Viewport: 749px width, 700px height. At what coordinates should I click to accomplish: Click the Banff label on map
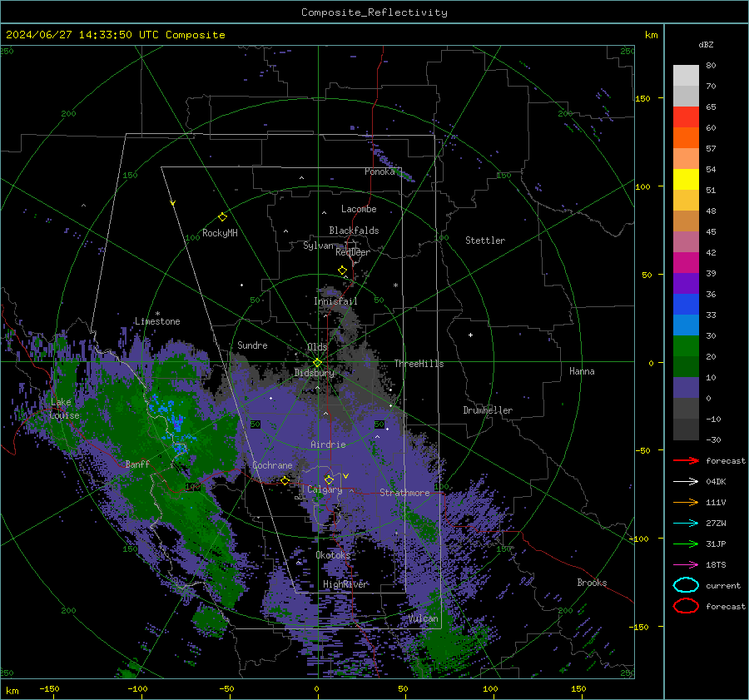(137, 464)
